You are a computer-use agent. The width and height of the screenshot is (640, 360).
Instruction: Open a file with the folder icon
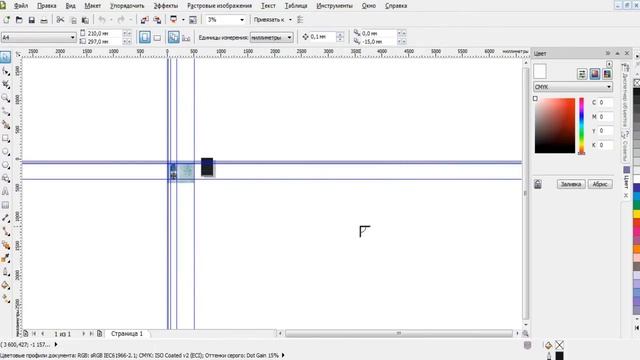[19, 20]
